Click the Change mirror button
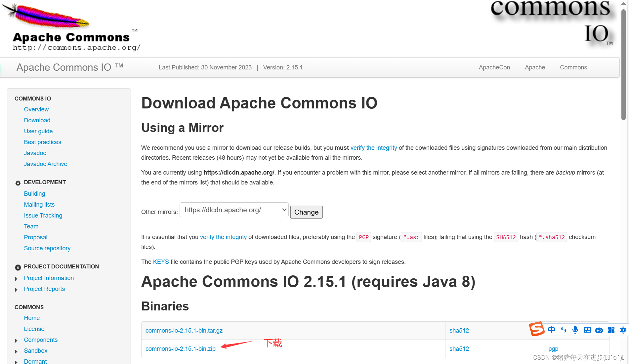Screen dimensions: 629x364 pos(307,212)
